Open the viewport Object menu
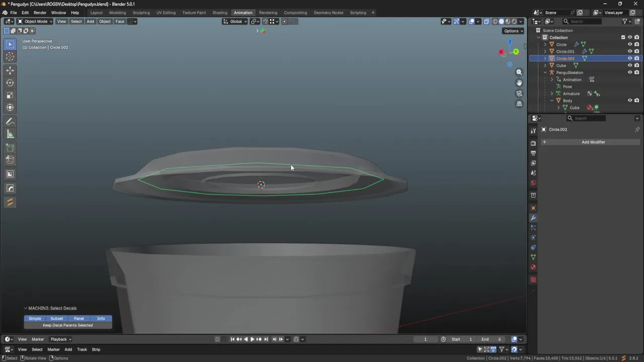 (105, 22)
